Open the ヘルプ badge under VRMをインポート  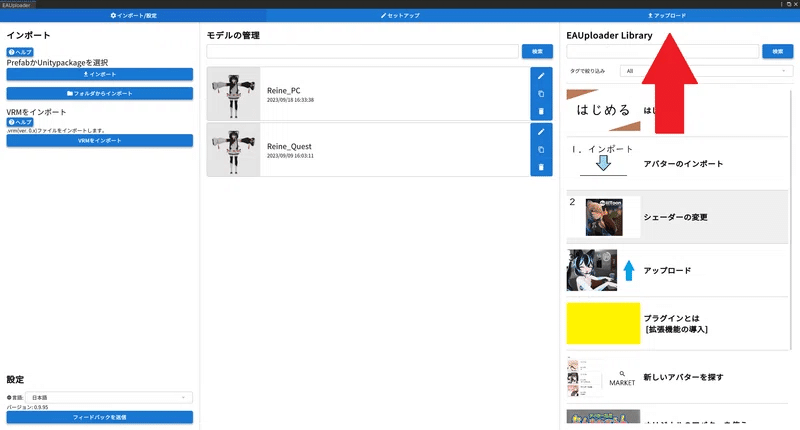20,122
